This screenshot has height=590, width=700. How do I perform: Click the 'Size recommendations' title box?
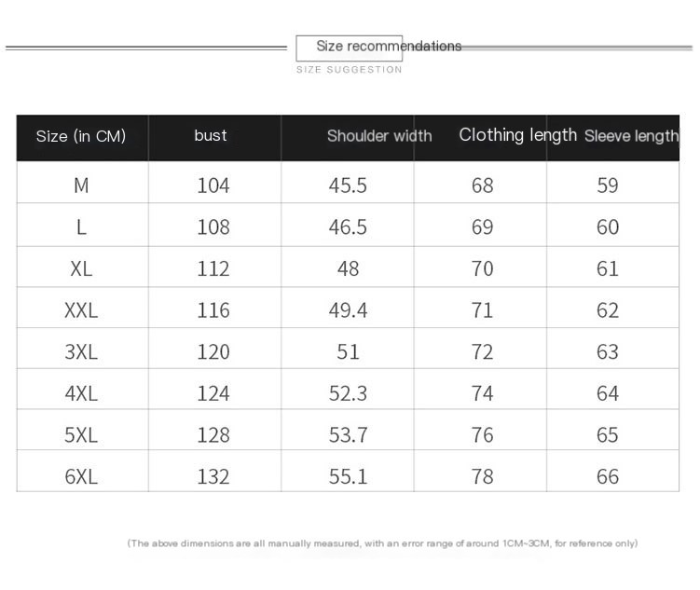350,48
